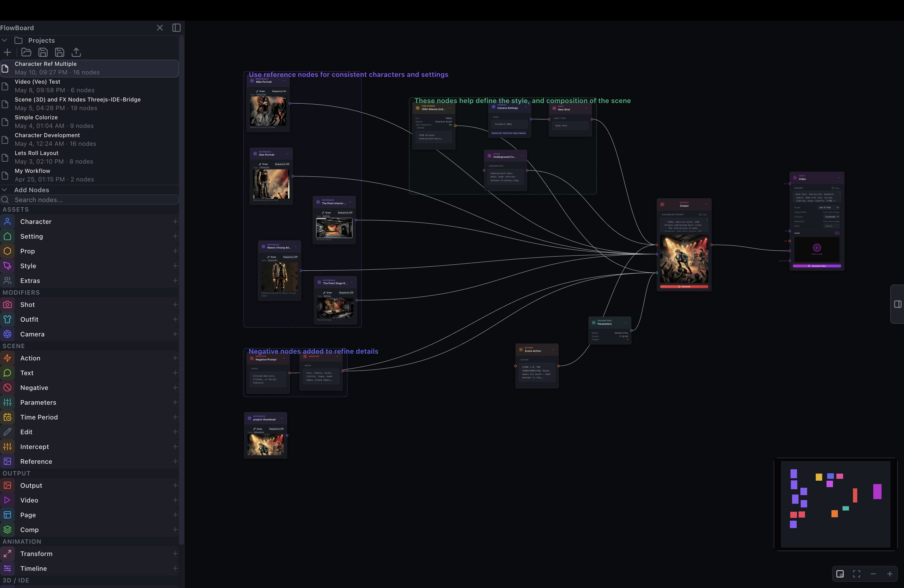Open the Simple Colorize project
Screen dimensions: 904x588
click(x=90, y=122)
